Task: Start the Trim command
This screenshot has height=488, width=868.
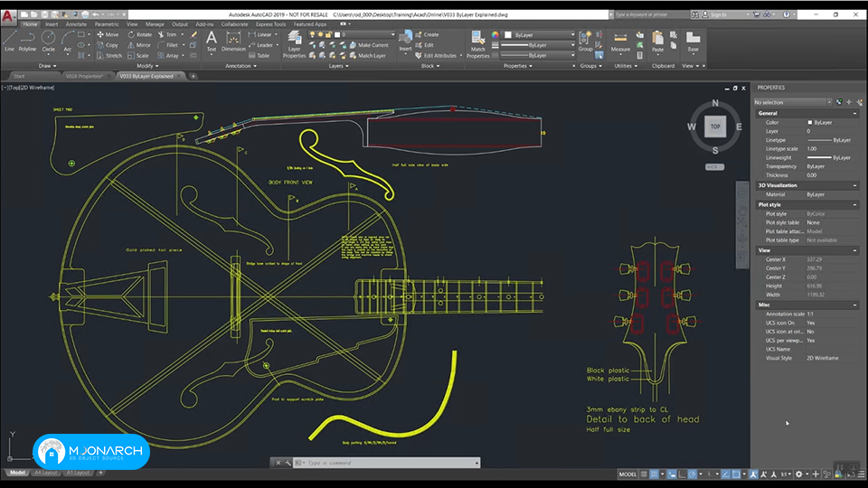Action: [x=167, y=34]
